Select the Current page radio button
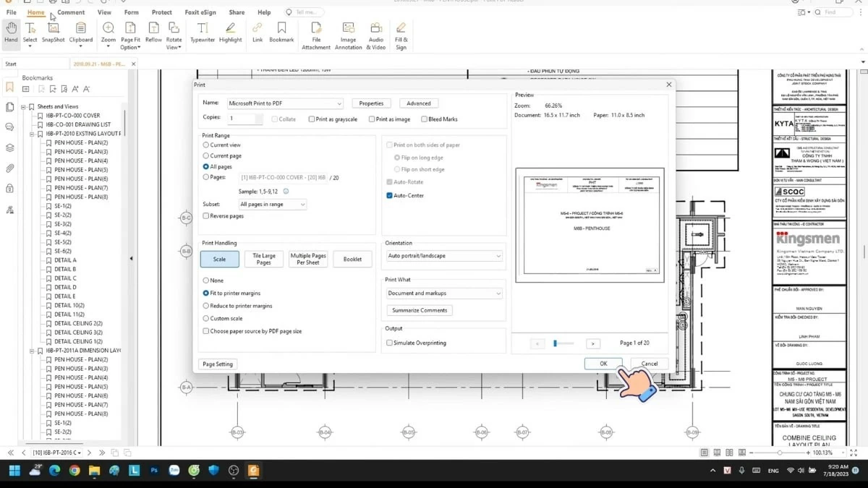This screenshot has width=868, height=488. [x=205, y=155]
